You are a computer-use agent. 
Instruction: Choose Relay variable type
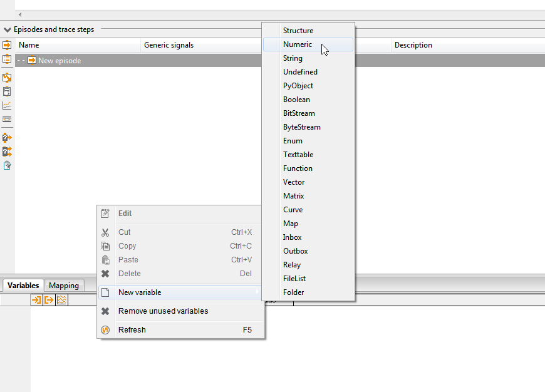(x=308, y=265)
